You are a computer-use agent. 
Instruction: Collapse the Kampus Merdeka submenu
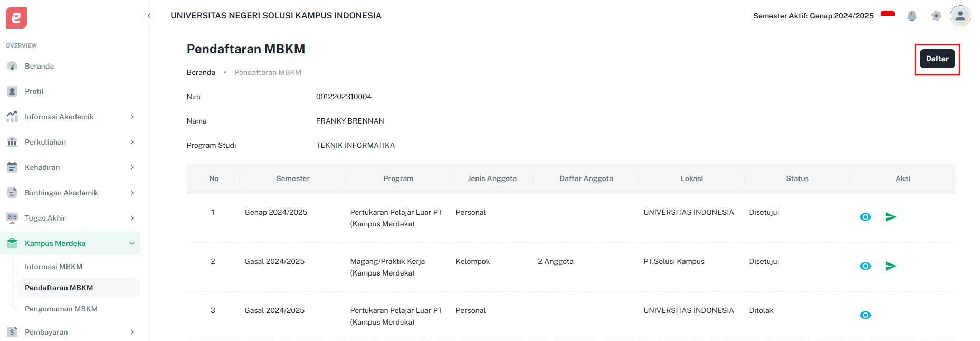(x=131, y=243)
